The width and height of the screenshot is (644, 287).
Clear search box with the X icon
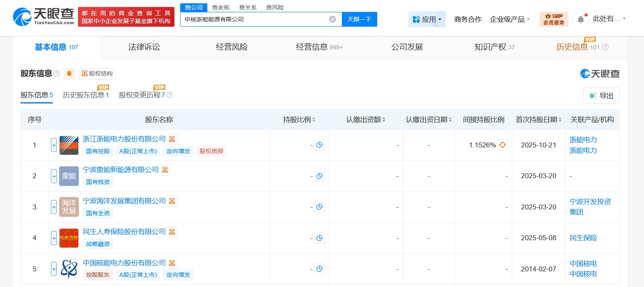(x=332, y=19)
